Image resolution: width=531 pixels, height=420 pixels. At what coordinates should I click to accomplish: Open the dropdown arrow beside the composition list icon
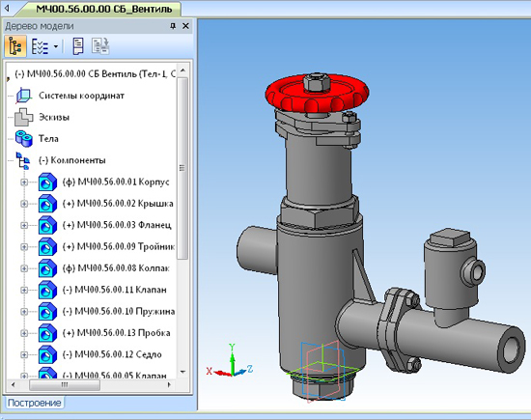tap(56, 46)
